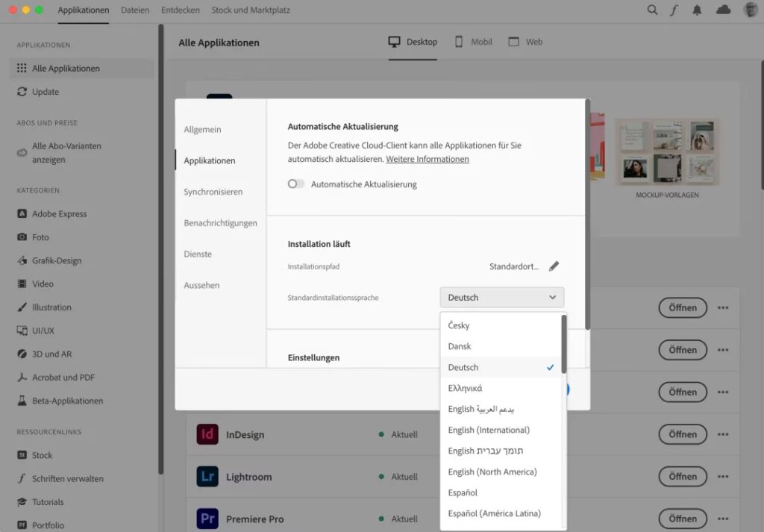The width and height of the screenshot is (764, 532).
Task: Choose English (International) in the list
Action: pos(489,430)
